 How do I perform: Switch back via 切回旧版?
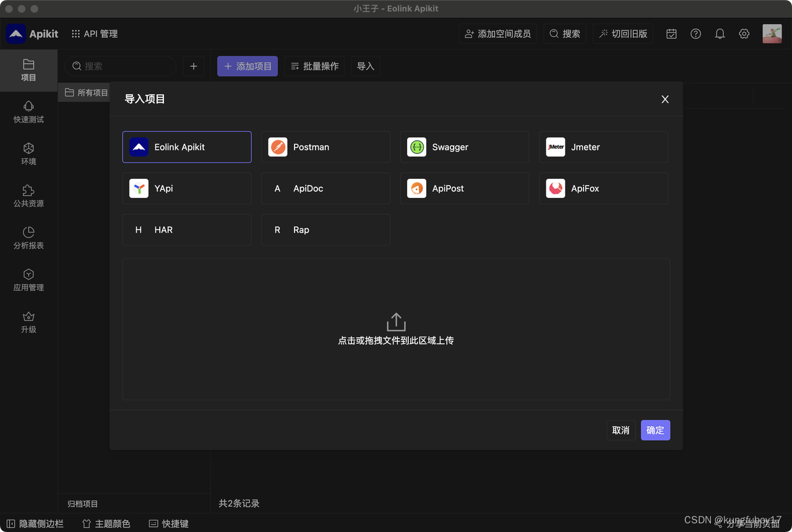[623, 34]
